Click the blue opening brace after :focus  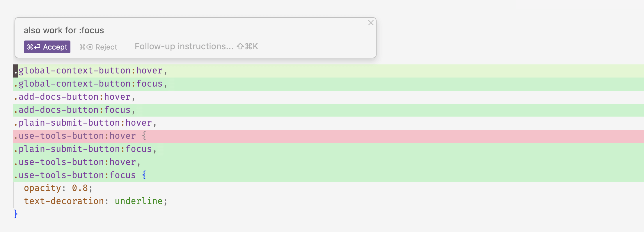144,175
